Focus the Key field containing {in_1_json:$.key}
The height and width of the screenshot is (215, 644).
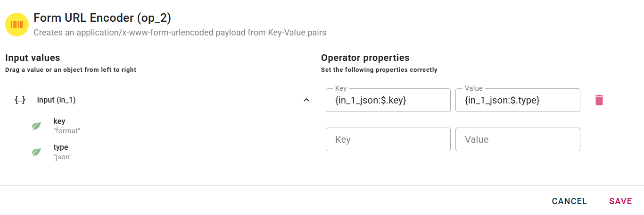[388, 100]
